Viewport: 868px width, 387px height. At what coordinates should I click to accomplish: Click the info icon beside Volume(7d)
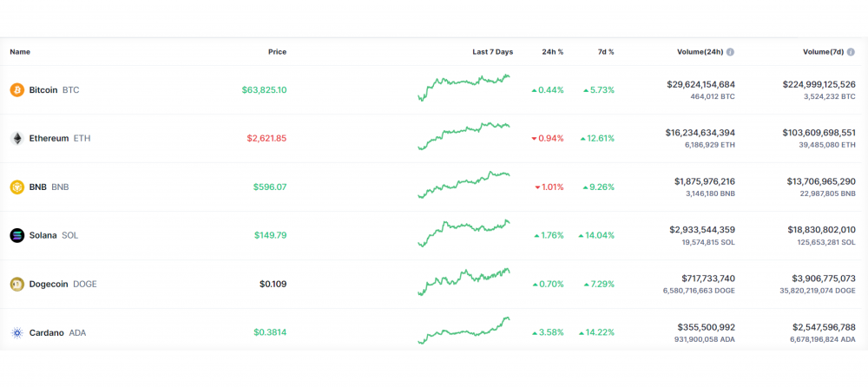pos(852,52)
